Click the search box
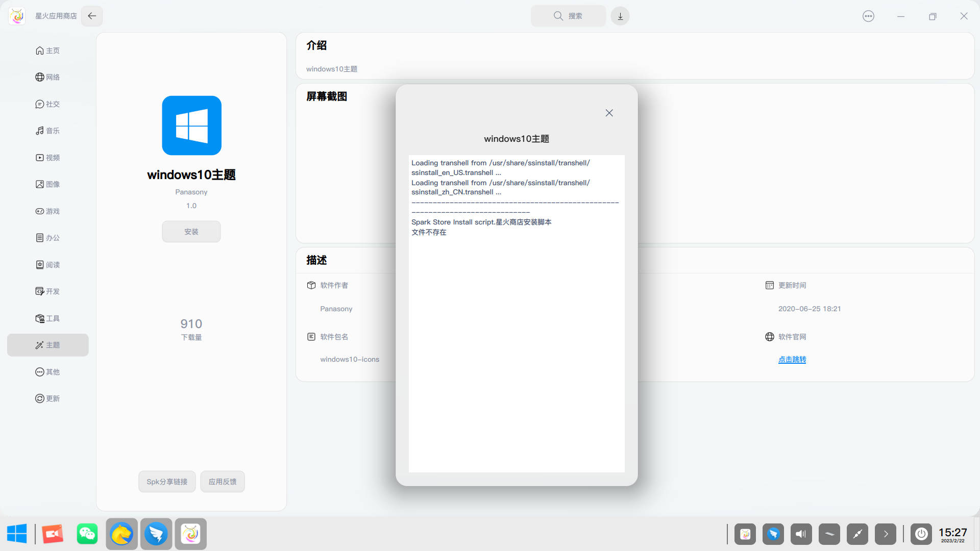 point(568,16)
